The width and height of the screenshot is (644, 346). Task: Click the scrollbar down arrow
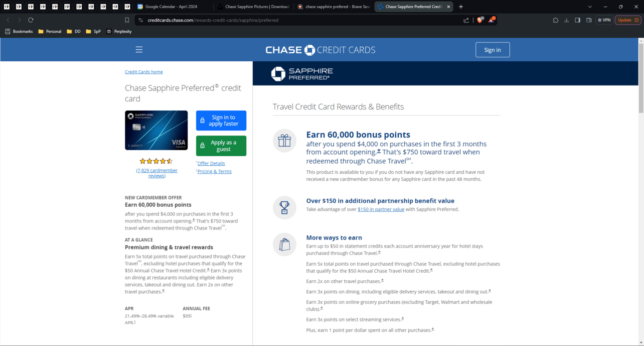click(641, 343)
